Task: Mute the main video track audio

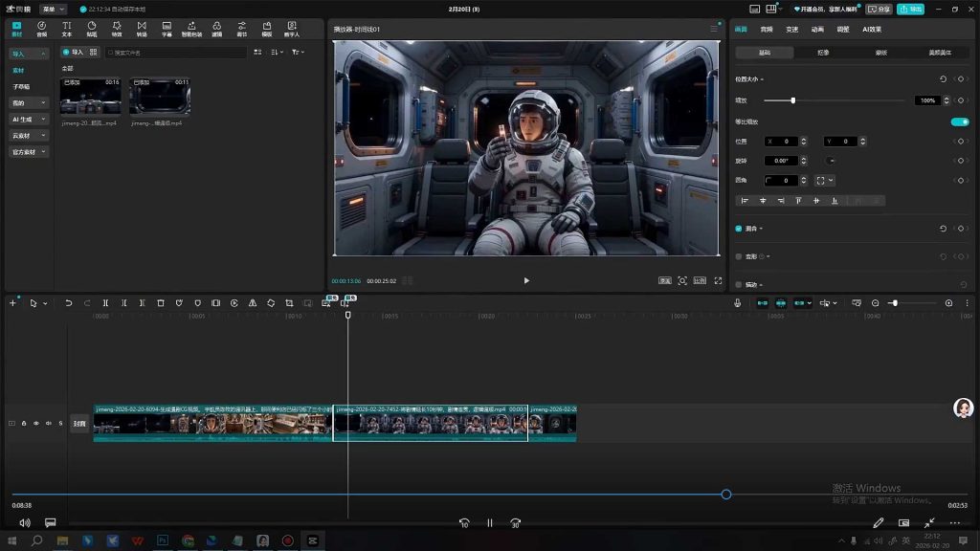Action: point(48,423)
